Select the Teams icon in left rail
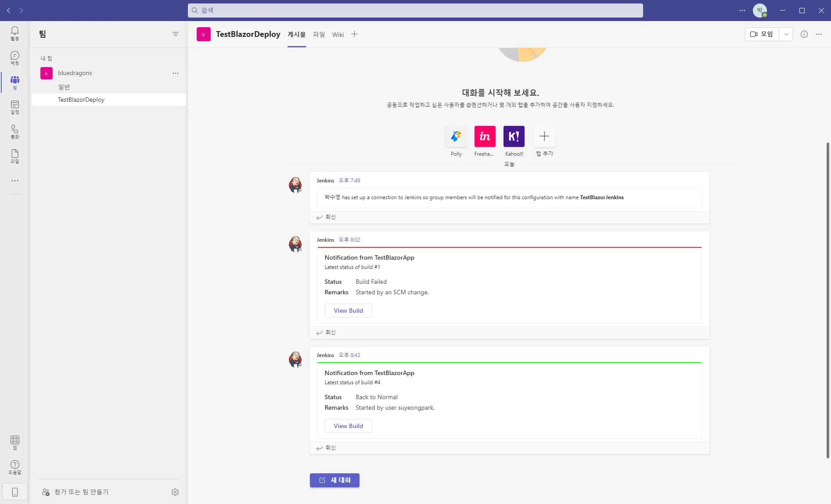The image size is (831, 504). 15,82
